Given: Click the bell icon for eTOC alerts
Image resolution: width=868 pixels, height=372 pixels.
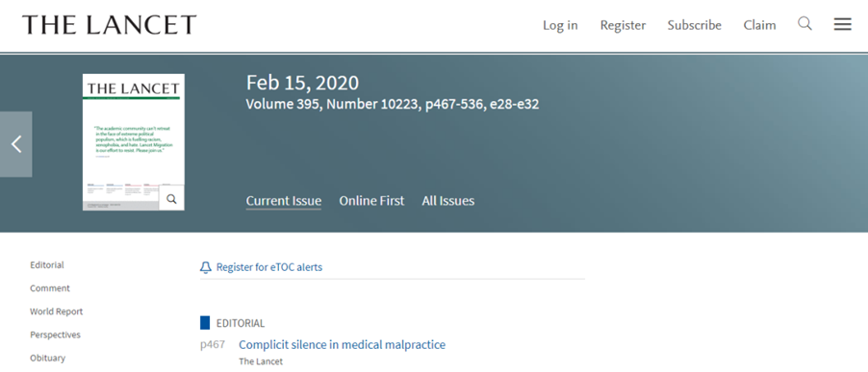Looking at the screenshot, I should [x=205, y=267].
